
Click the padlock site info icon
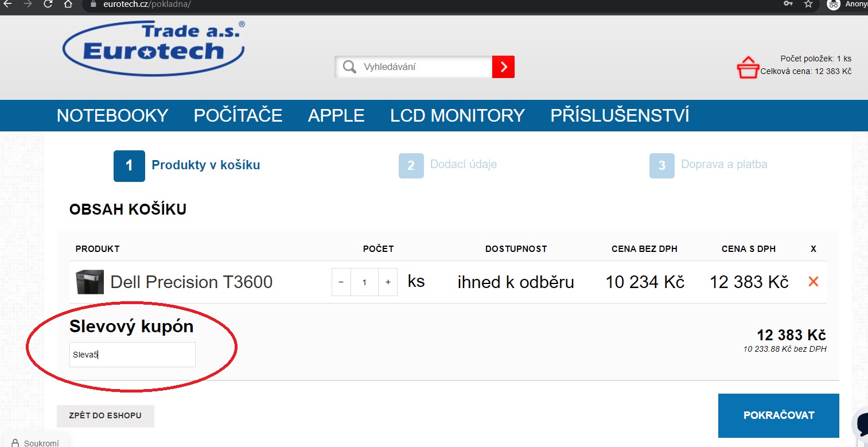point(95,4)
